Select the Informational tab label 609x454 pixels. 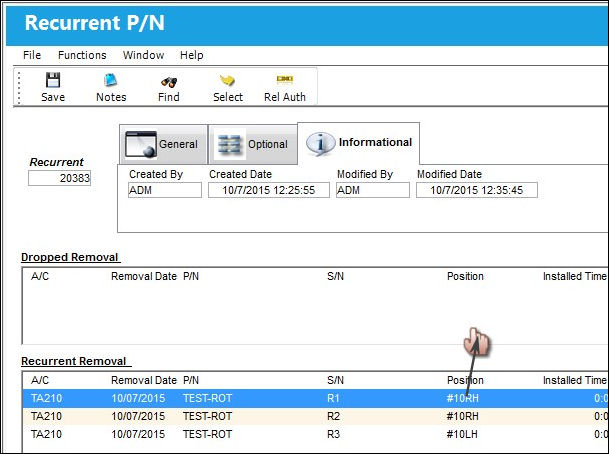(x=375, y=142)
